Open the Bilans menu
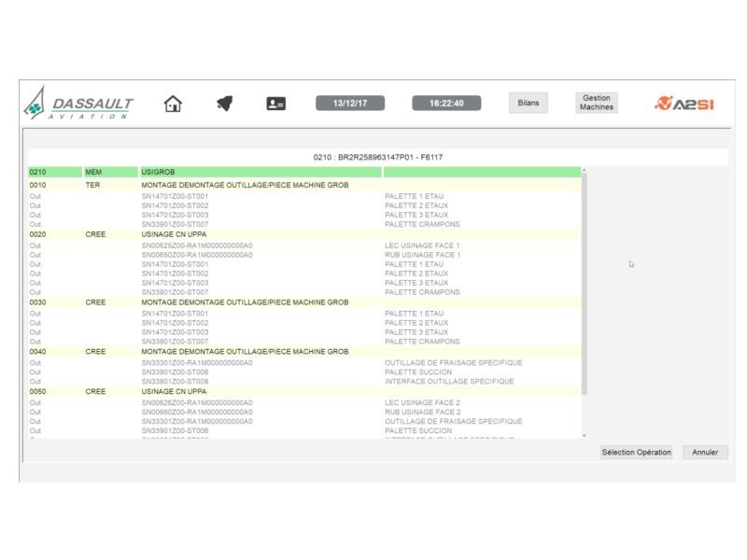 528,104
